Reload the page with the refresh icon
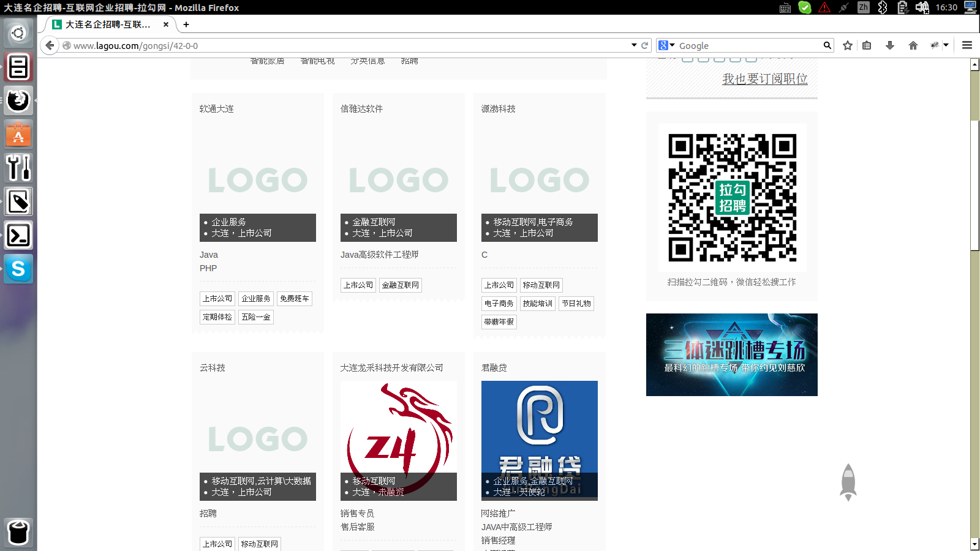 [644, 45]
